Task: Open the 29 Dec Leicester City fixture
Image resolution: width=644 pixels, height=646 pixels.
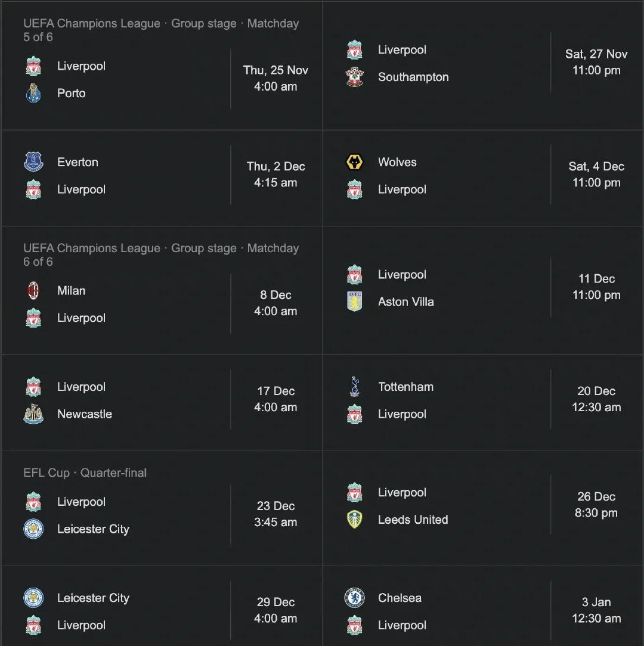Action: (x=162, y=606)
